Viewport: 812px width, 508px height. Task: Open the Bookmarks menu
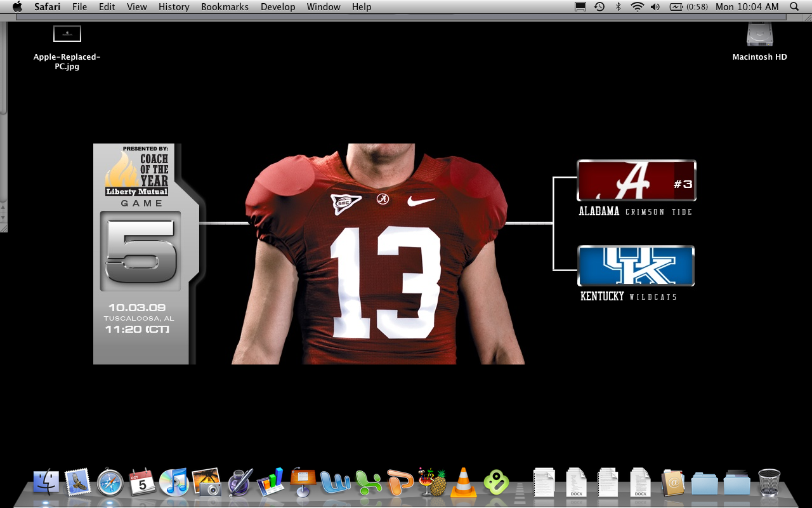coord(225,7)
